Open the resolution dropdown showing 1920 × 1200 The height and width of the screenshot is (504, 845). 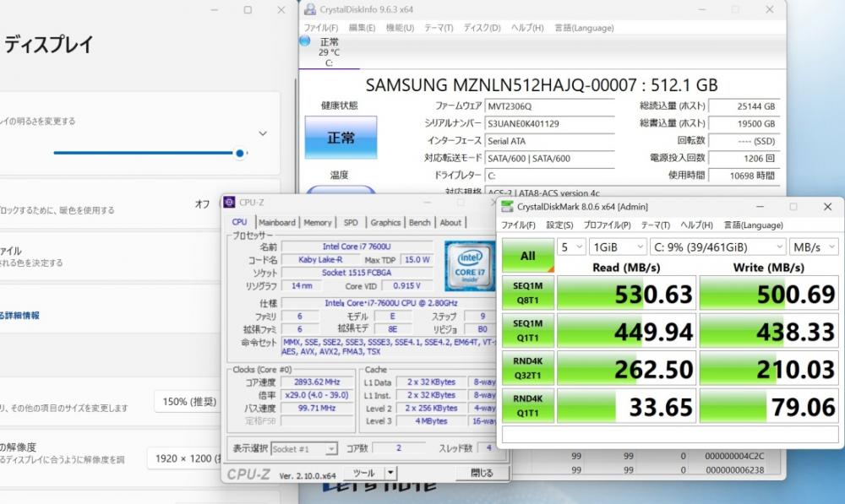[x=183, y=458]
